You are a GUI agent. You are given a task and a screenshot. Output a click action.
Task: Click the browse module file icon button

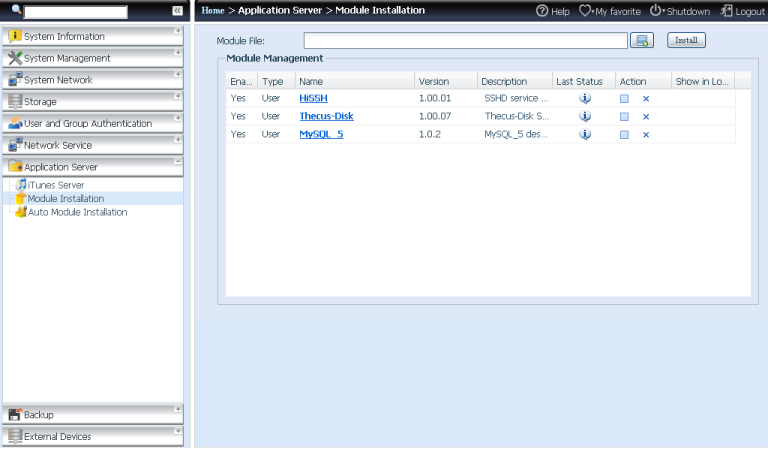pos(642,40)
